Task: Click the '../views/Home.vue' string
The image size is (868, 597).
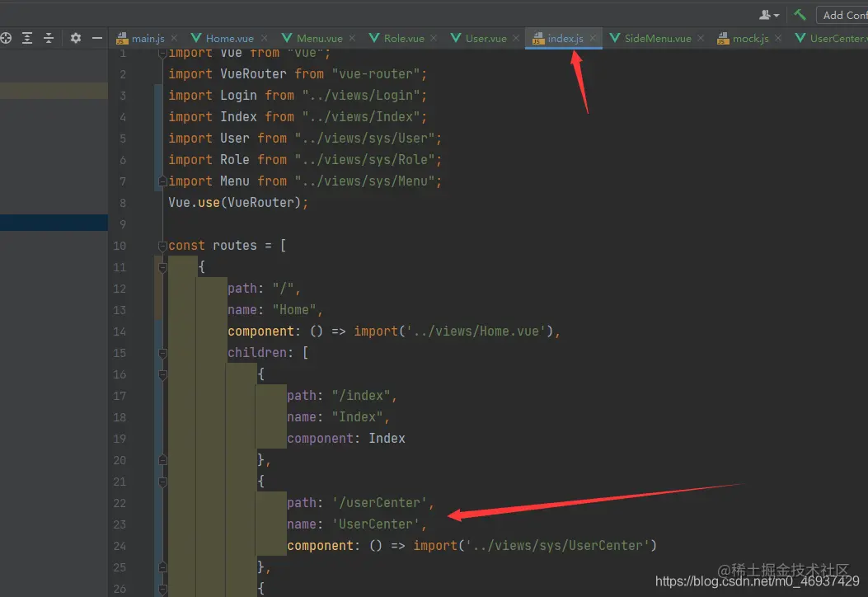Action: pyautogui.click(x=476, y=331)
